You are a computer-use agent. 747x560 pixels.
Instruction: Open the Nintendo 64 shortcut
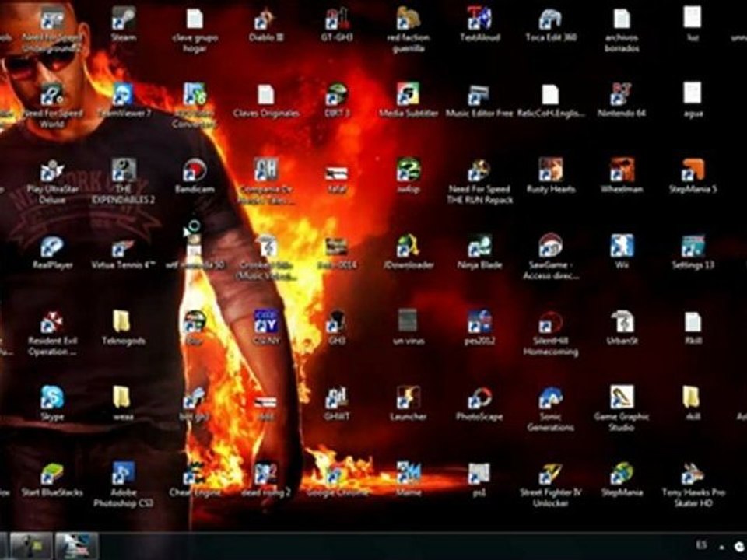621,100
